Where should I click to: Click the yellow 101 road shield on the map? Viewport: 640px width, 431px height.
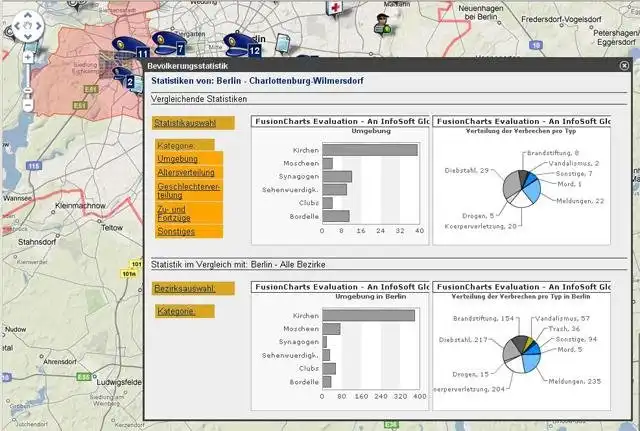(136, 264)
